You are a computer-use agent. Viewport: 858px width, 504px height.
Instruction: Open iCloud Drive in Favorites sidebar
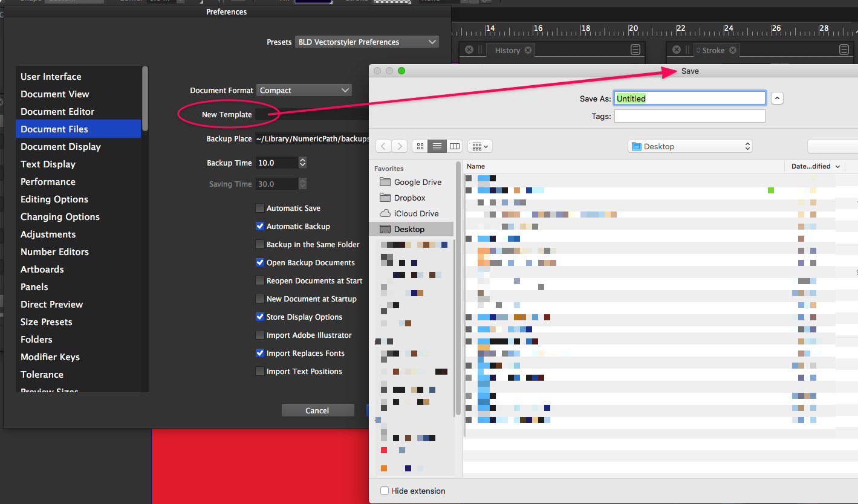(416, 214)
